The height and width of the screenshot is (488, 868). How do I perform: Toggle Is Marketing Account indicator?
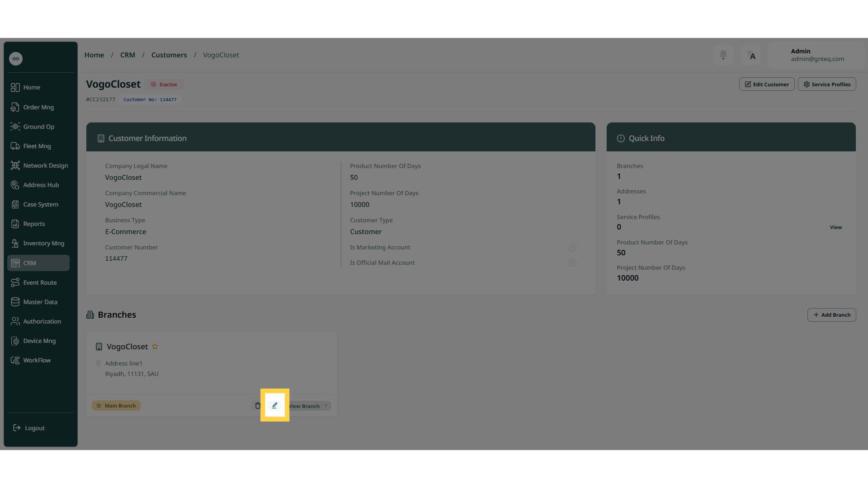(x=572, y=248)
